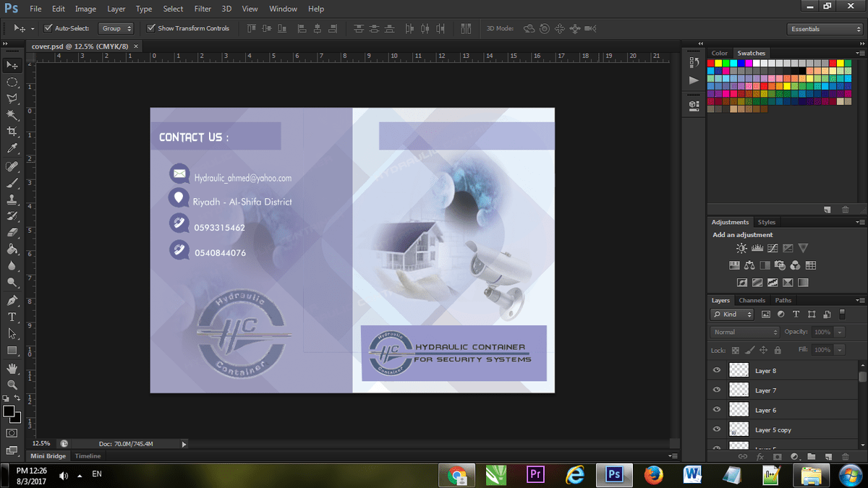The width and height of the screenshot is (868, 488).
Task: Pick the Magic Wand tool
Action: [12, 115]
